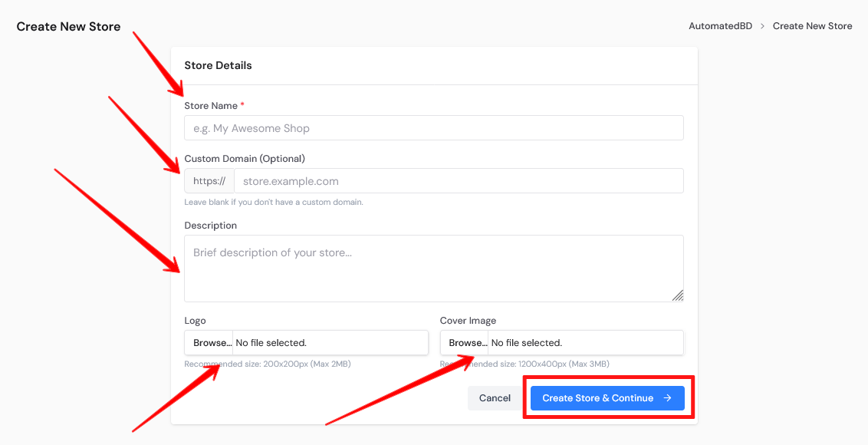Click Cover Image 'No file selected' field
This screenshot has width=868, height=445.
(585, 343)
